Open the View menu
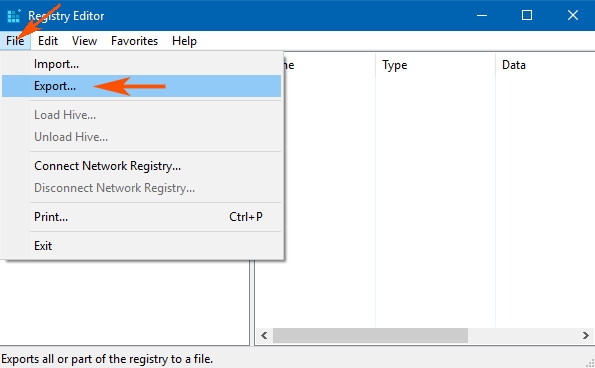Image resolution: width=595 pixels, height=368 pixels. click(x=84, y=41)
